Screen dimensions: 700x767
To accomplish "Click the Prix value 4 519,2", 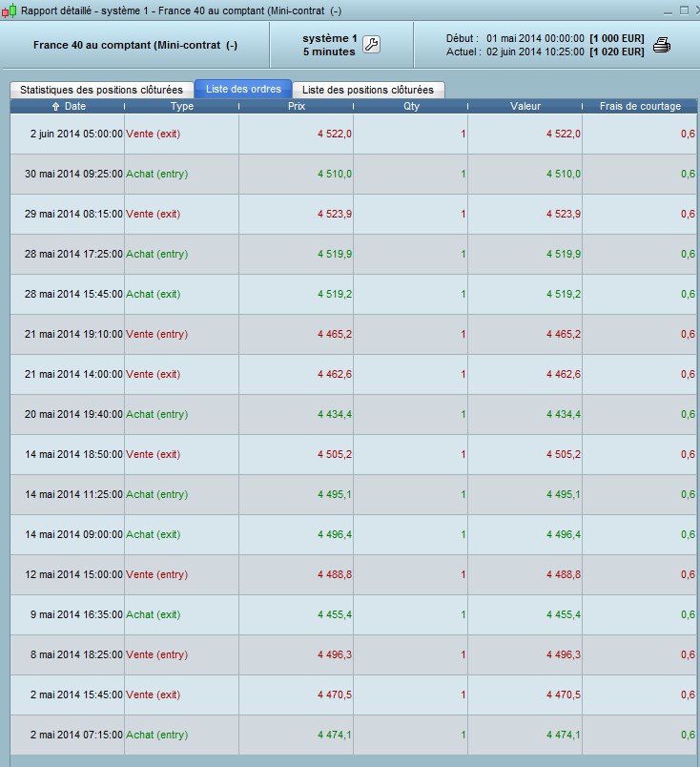I will 335,294.
